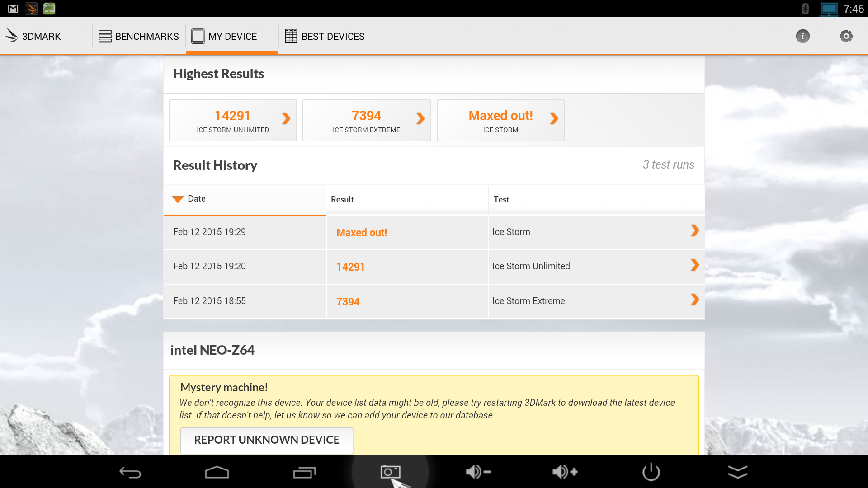Click the intel NEO-Z64 device name
Viewport: 868px width, 488px height.
point(212,350)
